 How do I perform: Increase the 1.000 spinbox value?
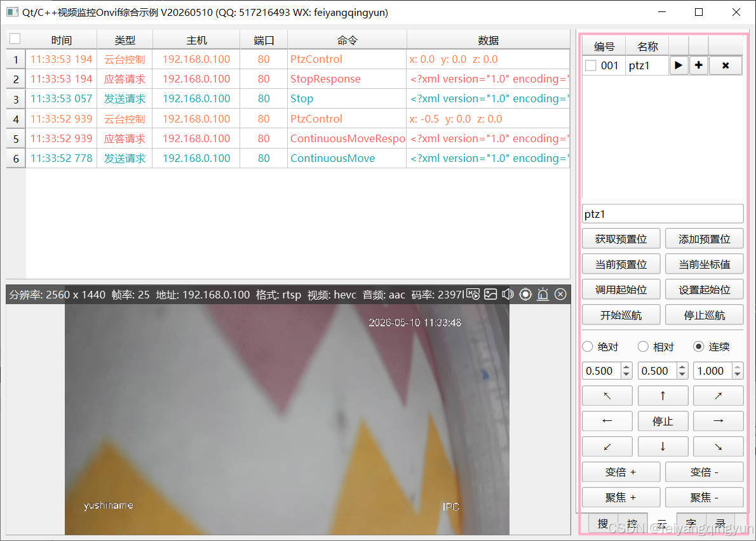point(737,366)
